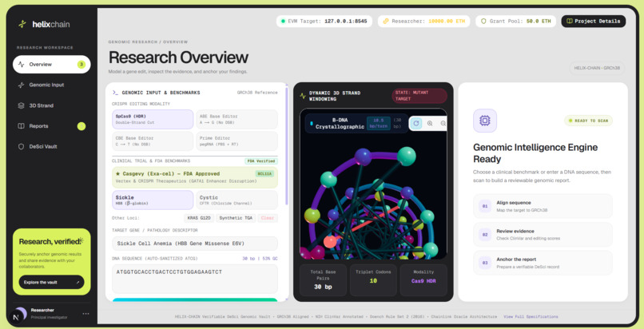Click the Grant Pool shield icon
This screenshot has height=329, width=644.
point(483,22)
